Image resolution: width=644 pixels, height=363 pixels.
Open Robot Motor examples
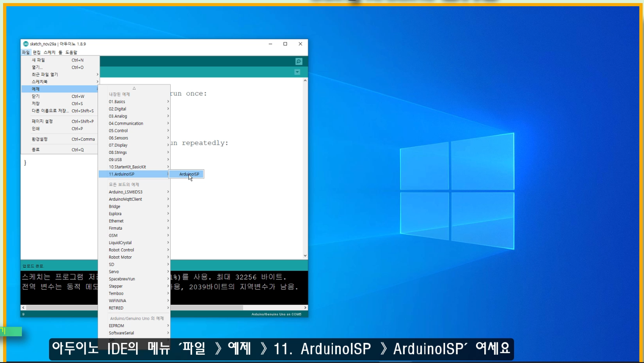point(134,257)
